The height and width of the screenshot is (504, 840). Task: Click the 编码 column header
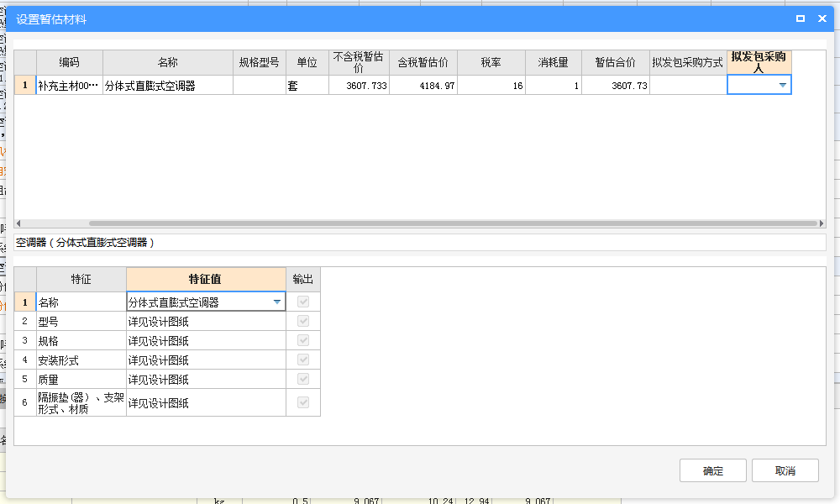[x=69, y=62]
